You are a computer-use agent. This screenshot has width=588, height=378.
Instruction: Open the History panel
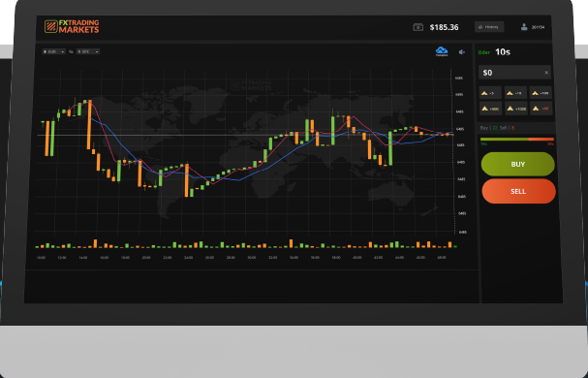(x=489, y=27)
